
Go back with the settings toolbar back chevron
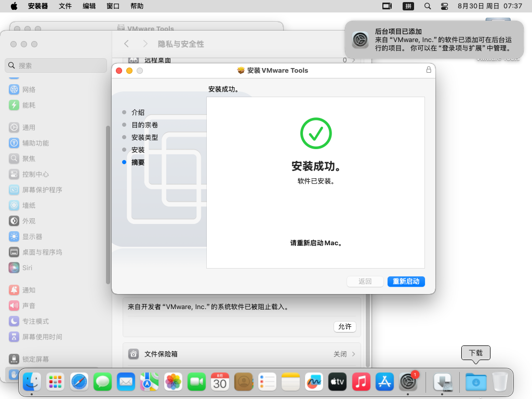[x=126, y=44]
